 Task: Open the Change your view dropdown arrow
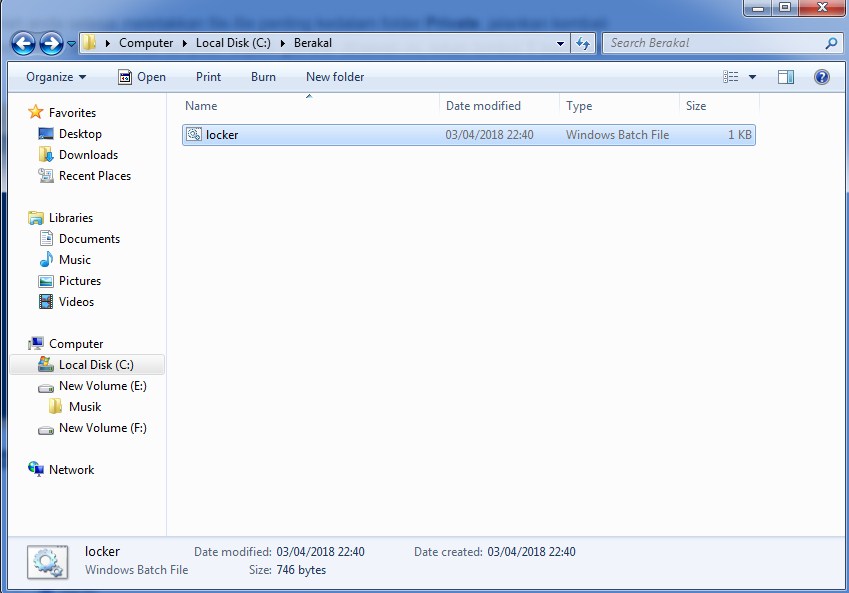click(x=753, y=77)
